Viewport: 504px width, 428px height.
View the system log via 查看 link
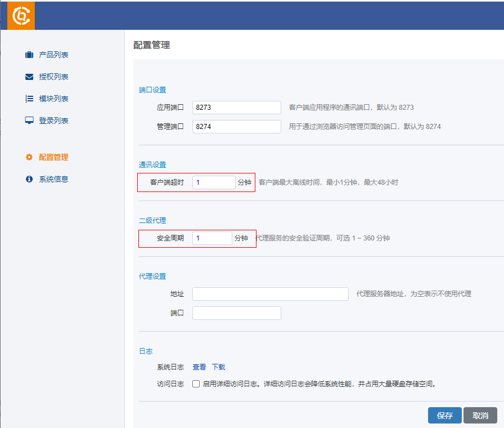coord(199,367)
